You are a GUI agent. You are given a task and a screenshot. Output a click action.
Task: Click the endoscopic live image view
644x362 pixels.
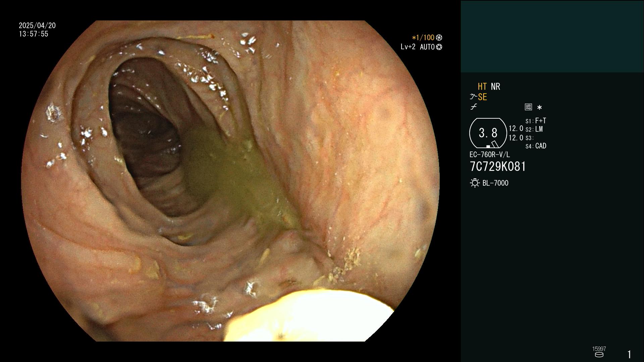pos(230,181)
